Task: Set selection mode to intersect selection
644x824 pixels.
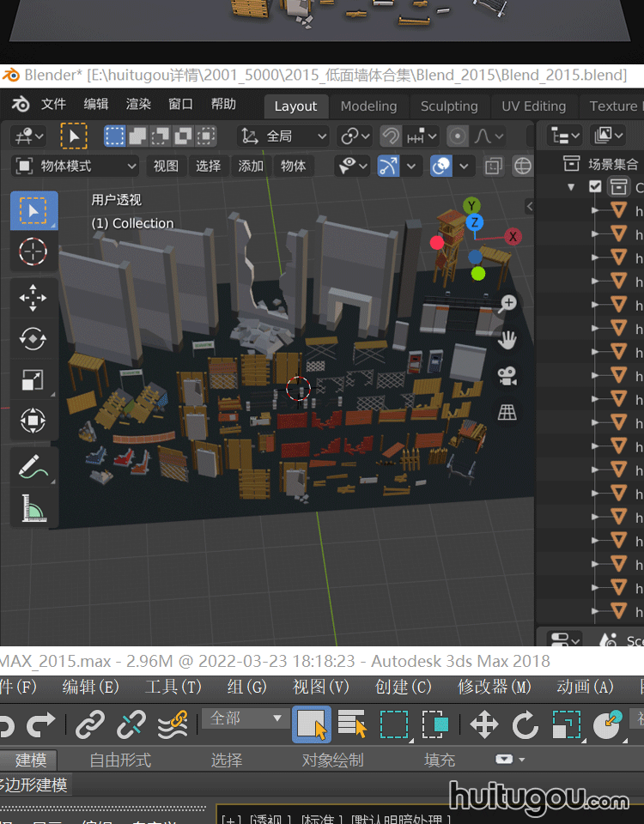Action: [x=206, y=136]
